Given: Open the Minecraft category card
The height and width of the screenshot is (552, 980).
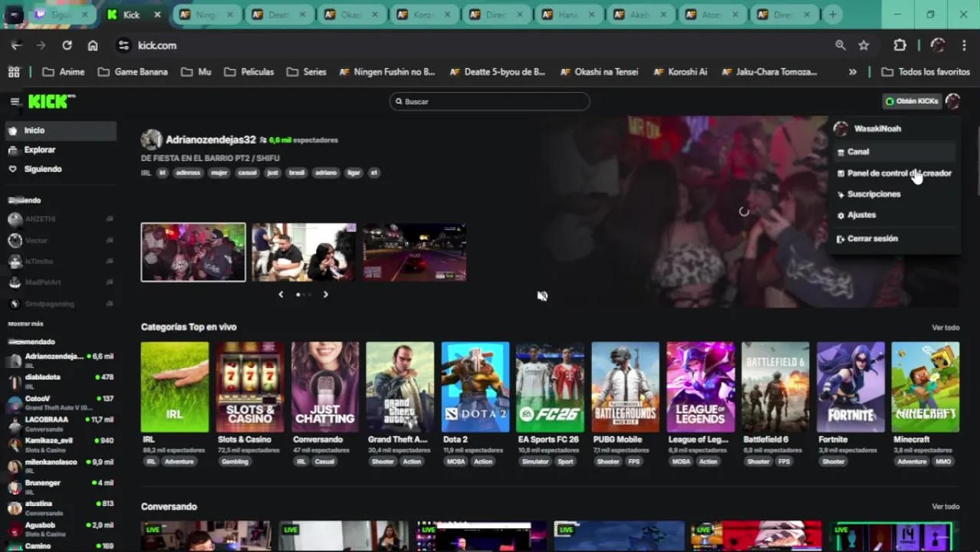Looking at the screenshot, I should point(926,387).
